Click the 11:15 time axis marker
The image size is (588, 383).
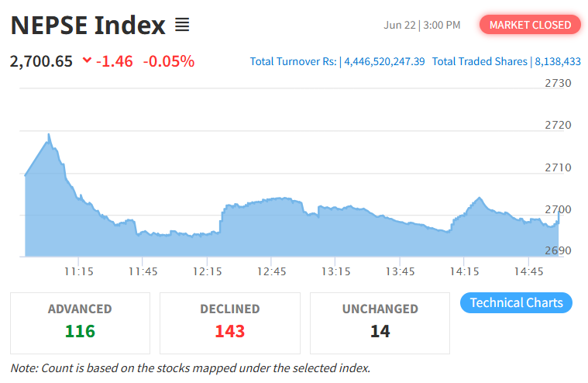click(x=78, y=271)
